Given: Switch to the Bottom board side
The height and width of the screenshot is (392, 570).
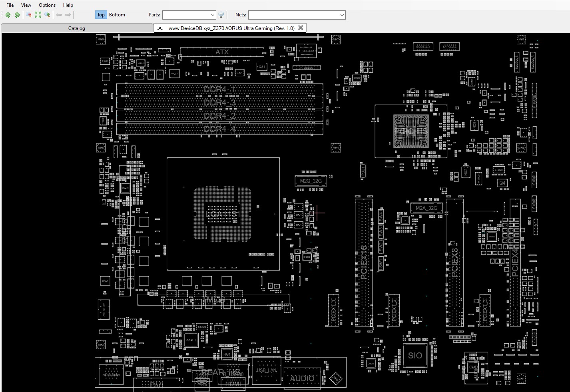Looking at the screenshot, I should tap(117, 15).
